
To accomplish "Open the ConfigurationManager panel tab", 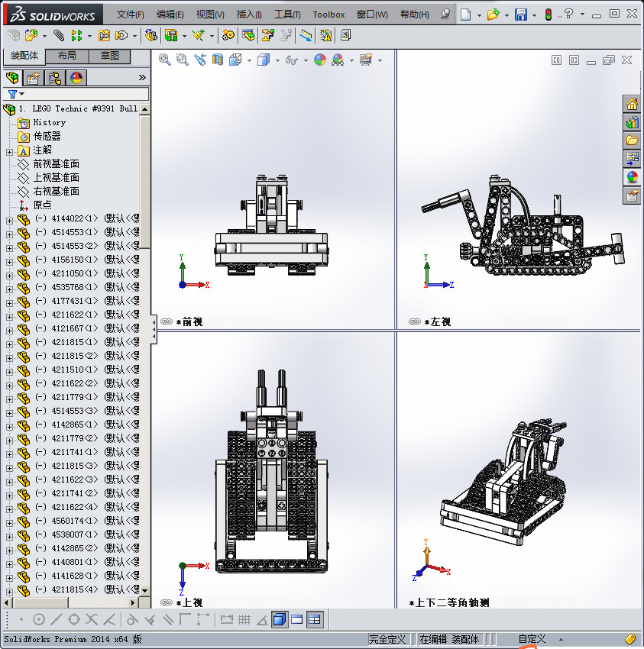I will (x=55, y=77).
